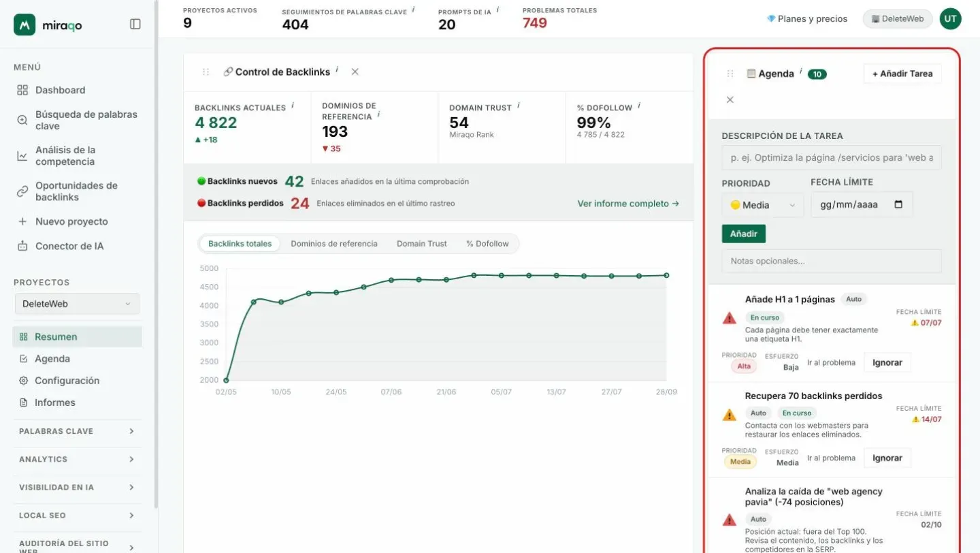The width and height of the screenshot is (980, 553).
Task: Click info icon beside % Dofollow metric
Action: coord(639,106)
